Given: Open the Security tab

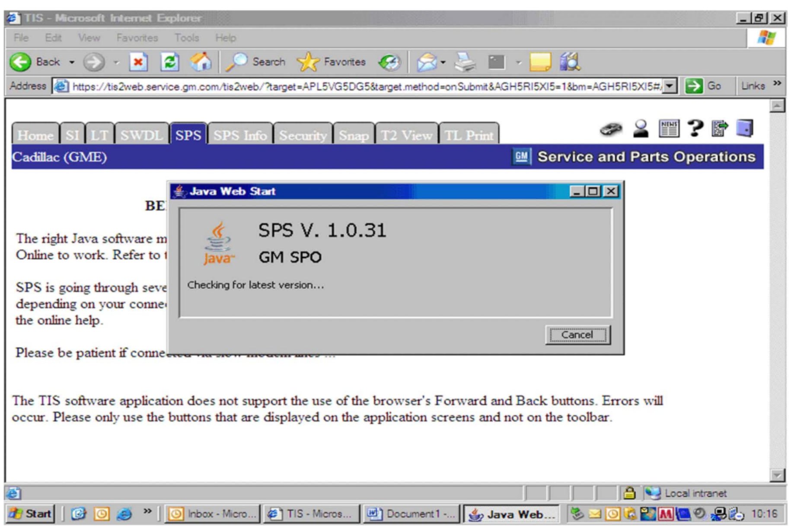Looking at the screenshot, I should tap(303, 135).
